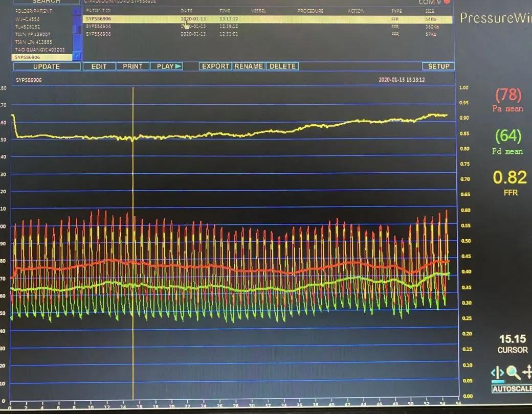This screenshot has height=414, width=532.
Task: Select the cursor move tool icon
Action: click(x=497, y=373)
